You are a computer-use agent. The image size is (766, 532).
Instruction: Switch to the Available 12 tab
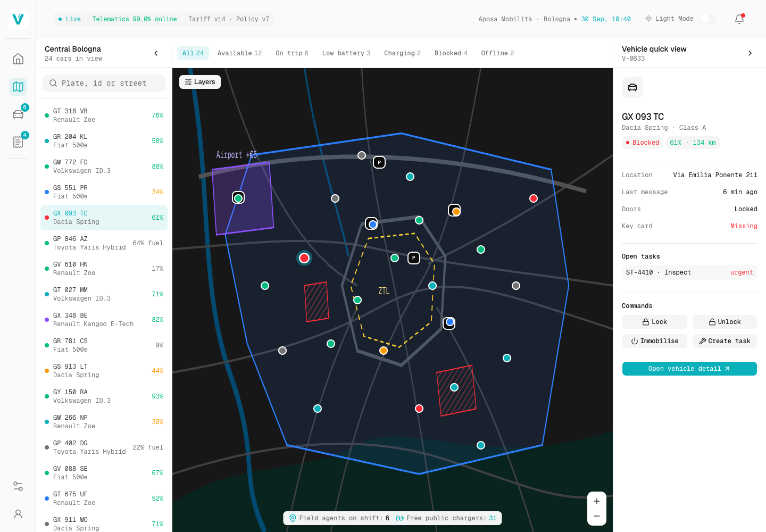tap(239, 53)
